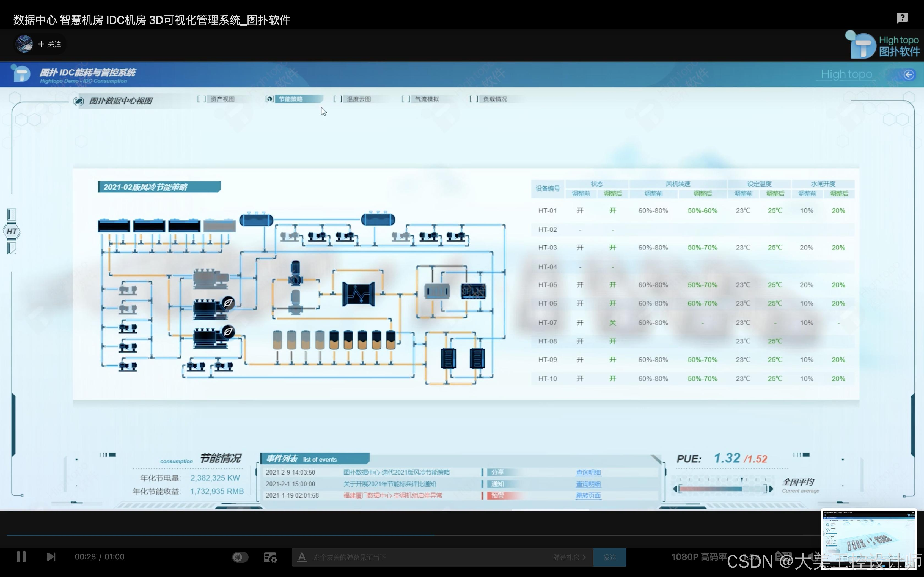This screenshot has width=924, height=577.
Task: Open 查询明细 link for 2021-2-9 event
Action: pyautogui.click(x=588, y=472)
